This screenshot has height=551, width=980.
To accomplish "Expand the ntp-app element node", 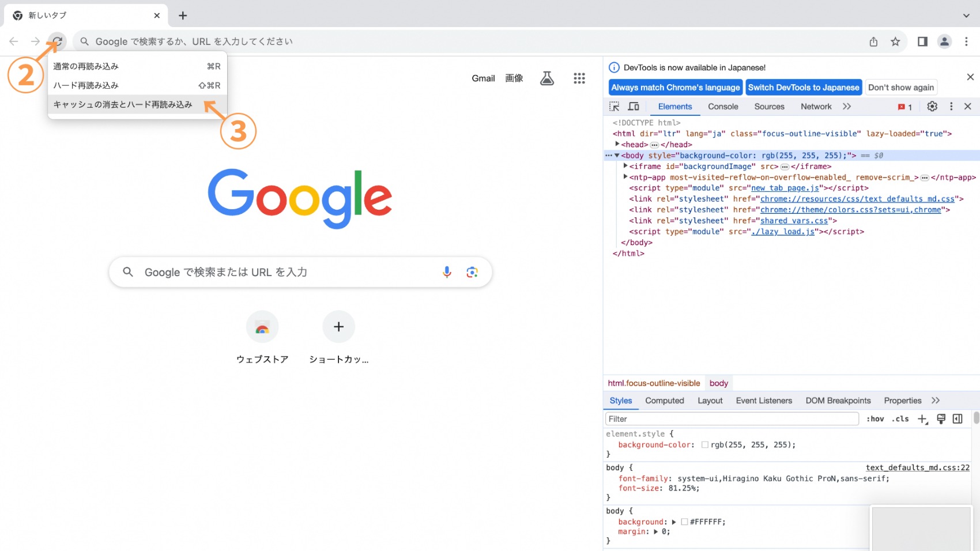I will (625, 177).
